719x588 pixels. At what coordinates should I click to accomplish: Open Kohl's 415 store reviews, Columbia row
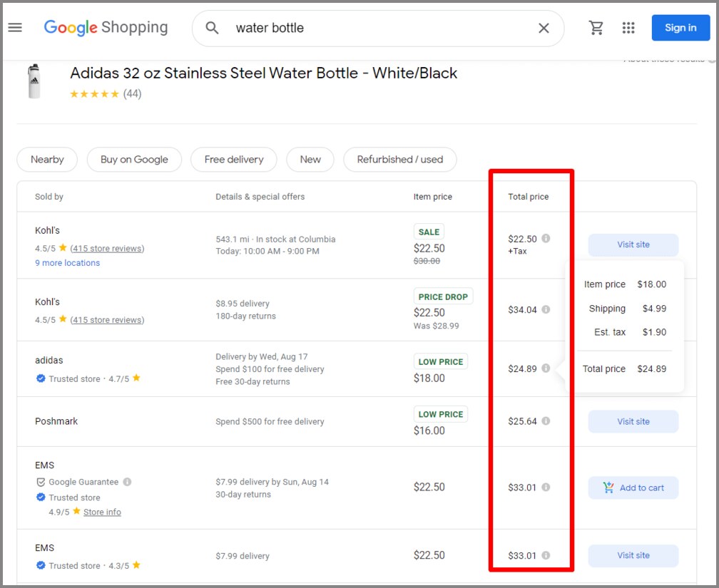pyautogui.click(x=107, y=249)
